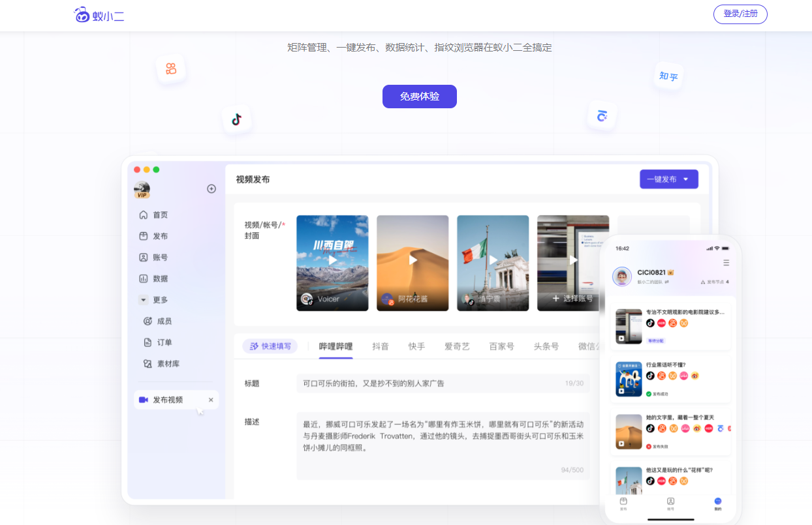The width and height of the screenshot is (812, 525).
Task: Switch to the 抖音 platform tab
Action: click(x=381, y=346)
